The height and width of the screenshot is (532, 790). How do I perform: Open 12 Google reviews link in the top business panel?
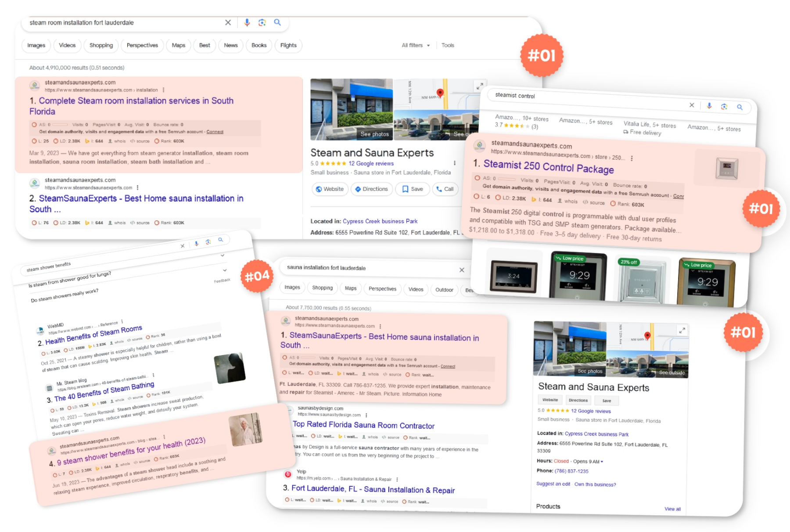pos(371,163)
